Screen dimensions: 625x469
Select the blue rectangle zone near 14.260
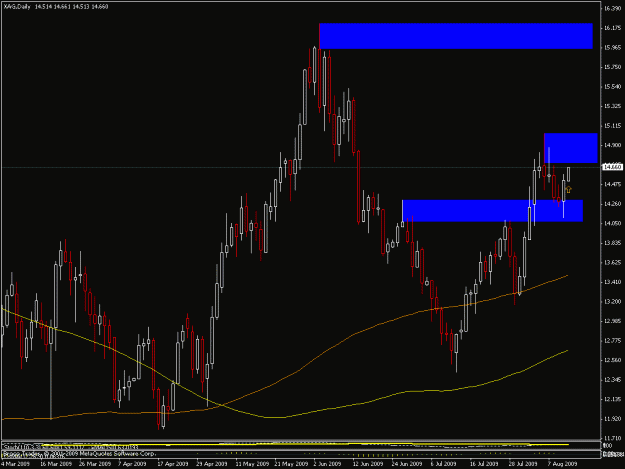(x=493, y=211)
